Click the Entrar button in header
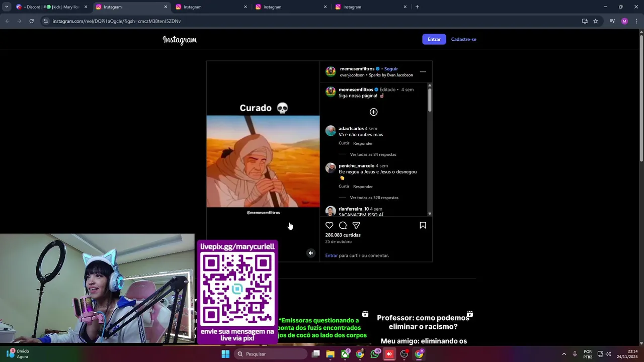The height and width of the screenshot is (362, 644). pos(434,39)
